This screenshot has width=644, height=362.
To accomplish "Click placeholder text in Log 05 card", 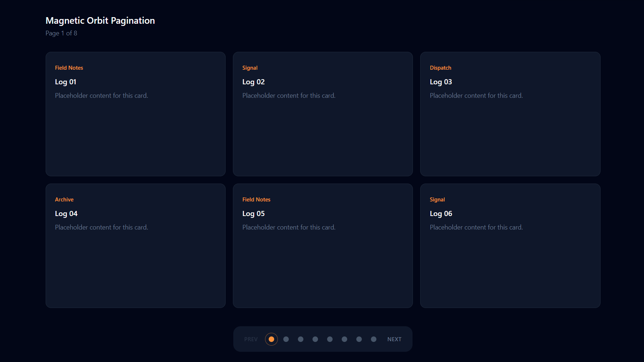I will point(289,227).
